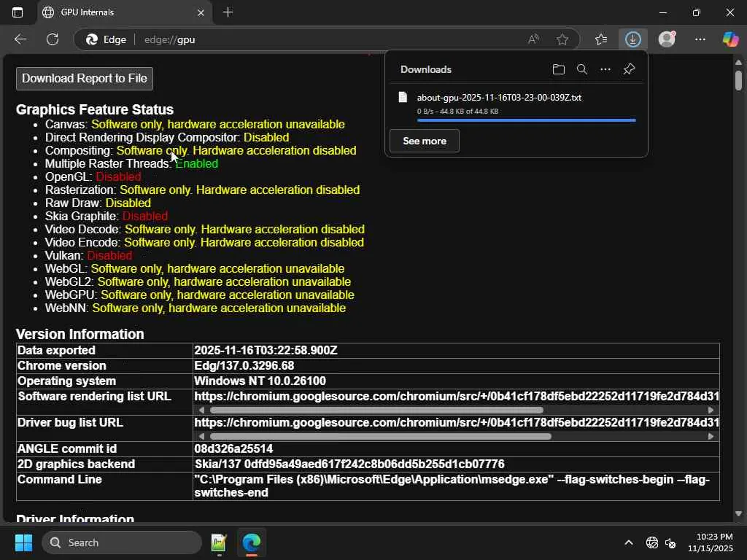This screenshot has width=747, height=560.
Task: Click page vertical scrollbar up arrow
Action: point(738,63)
